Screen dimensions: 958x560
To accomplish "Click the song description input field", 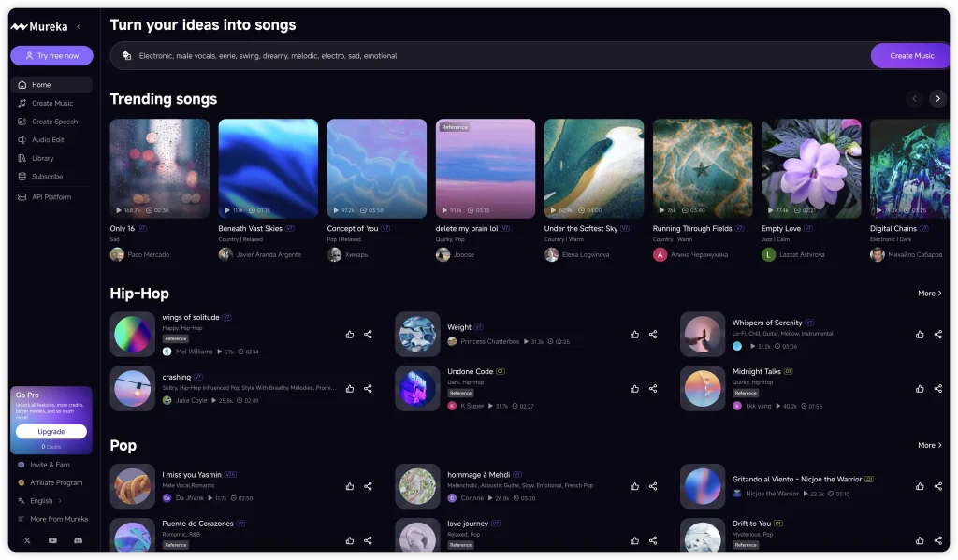I will click(374, 56).
